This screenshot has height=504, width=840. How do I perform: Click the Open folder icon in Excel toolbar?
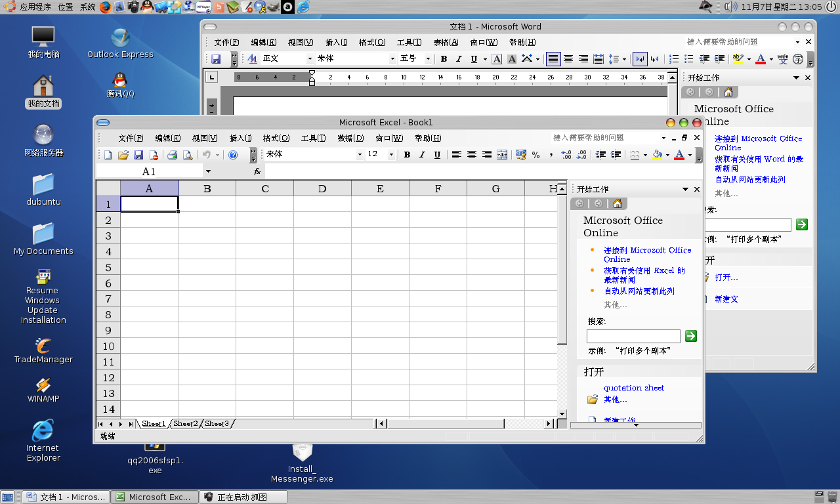(123, 155)
